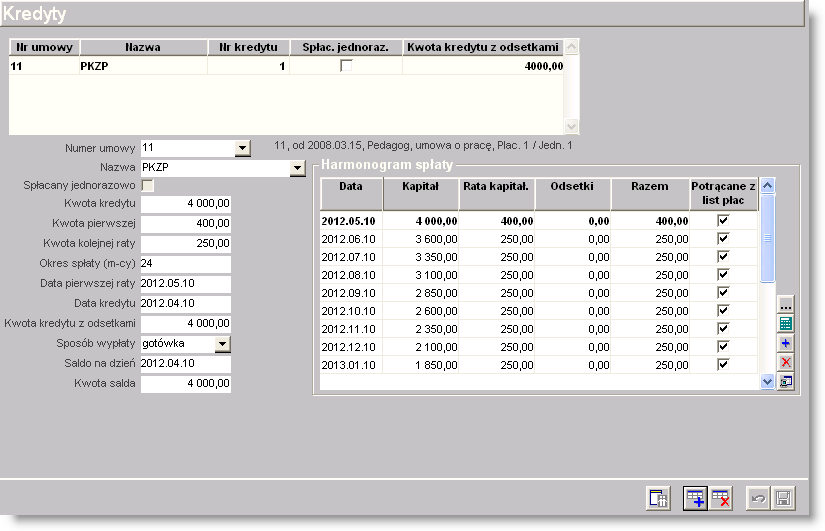Uncheck Potrącane z list płac for 2012.08.10
The height and width of the screenshot is (531, 825).
[x=723, y=274]
